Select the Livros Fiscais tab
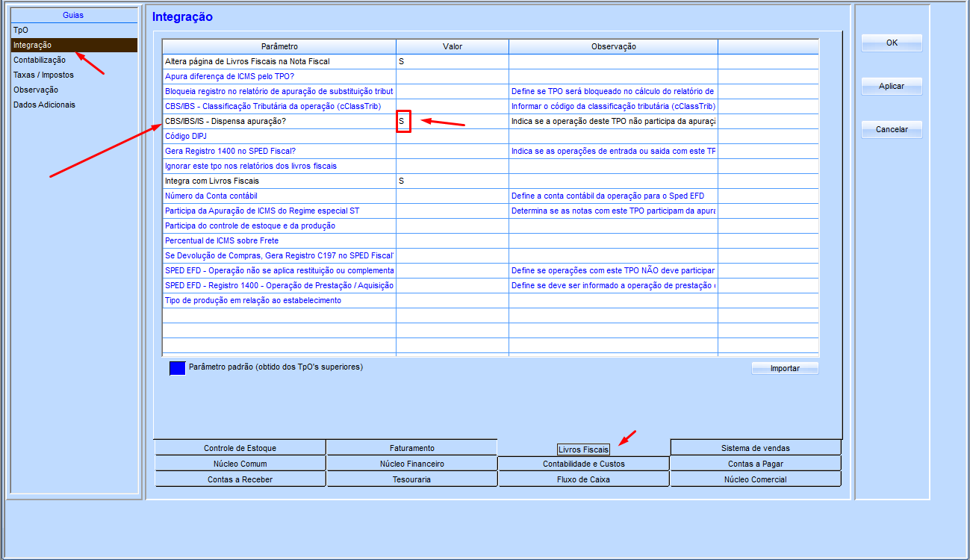The width and height of the screenshot is (970, 560). (583, 449)
